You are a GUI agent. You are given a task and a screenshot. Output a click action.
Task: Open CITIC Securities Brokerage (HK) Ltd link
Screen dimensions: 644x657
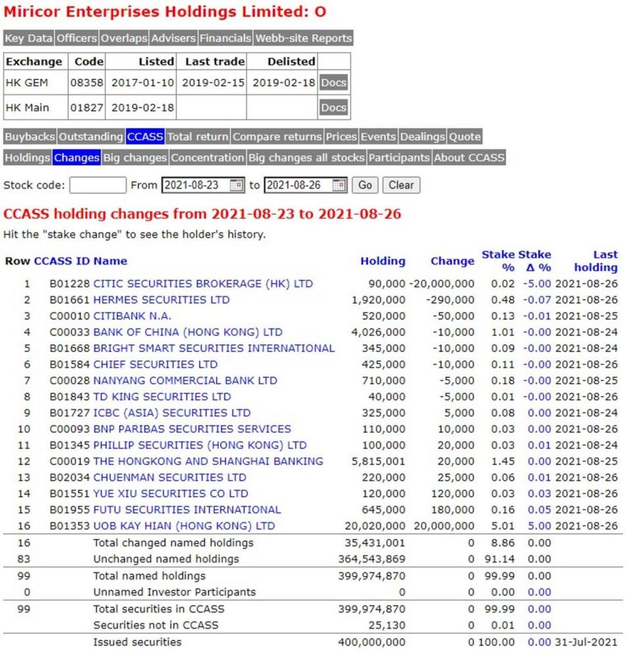pyautogui.click(x=203, y=284)
